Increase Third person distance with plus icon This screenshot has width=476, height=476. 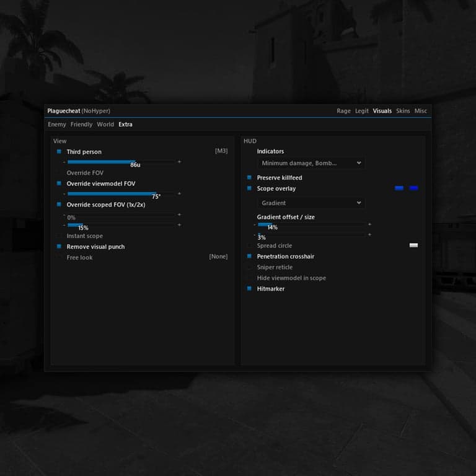[179, 162]
